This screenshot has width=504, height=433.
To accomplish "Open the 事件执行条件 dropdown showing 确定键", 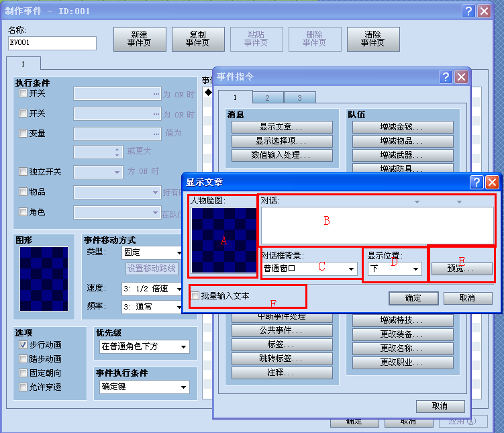I will pos(144,387).
